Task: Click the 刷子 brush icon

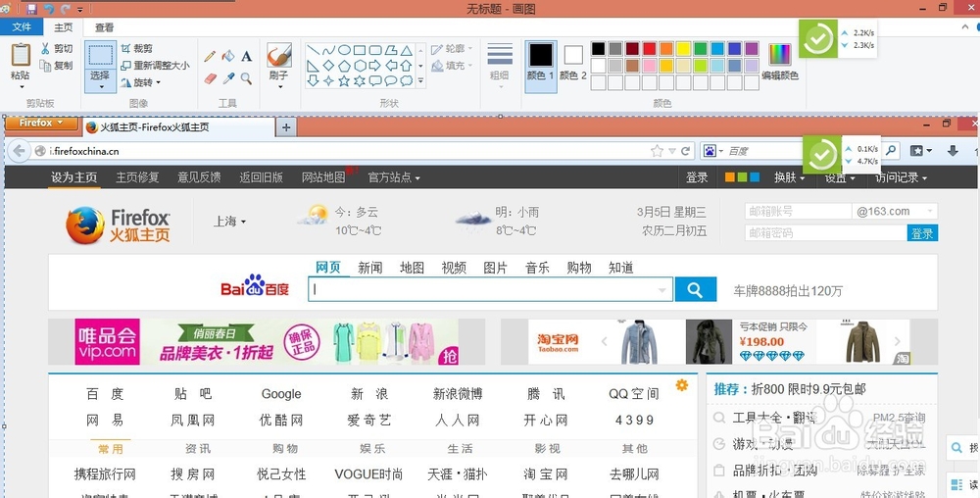Action: 278,55
